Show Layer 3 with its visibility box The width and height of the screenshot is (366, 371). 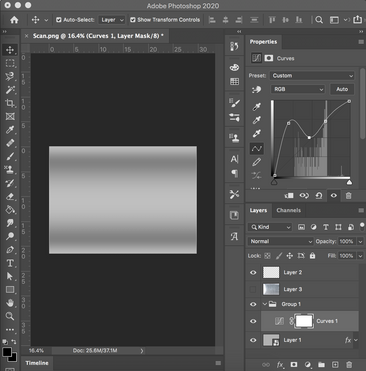253,289
